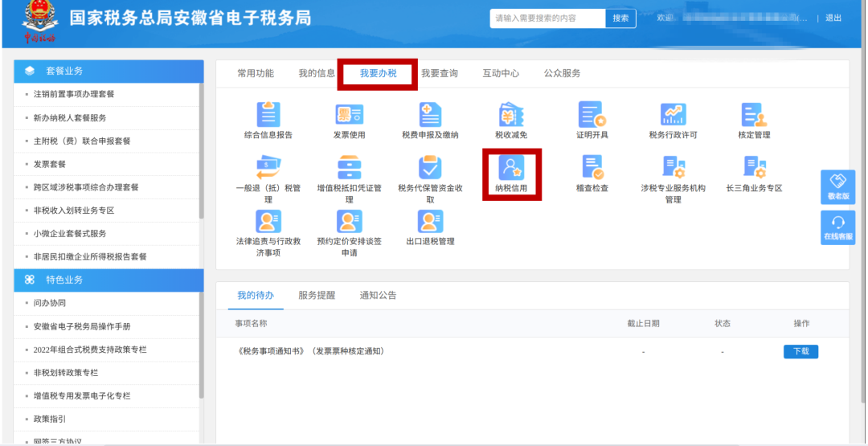This screenshot has height=446, width=868.
Task: Open the 服务提醒 tab
Action: point(317,295)
